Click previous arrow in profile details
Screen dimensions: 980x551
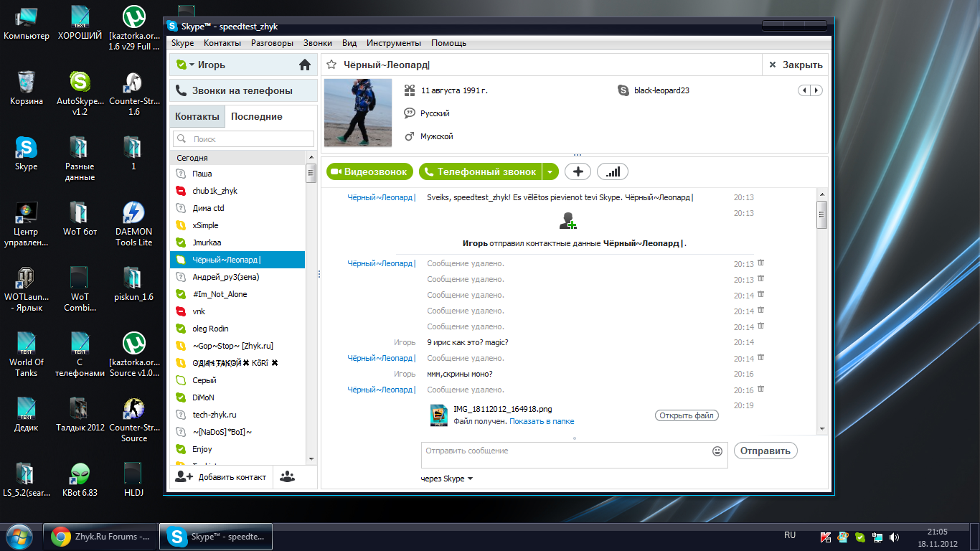(804, 90)
